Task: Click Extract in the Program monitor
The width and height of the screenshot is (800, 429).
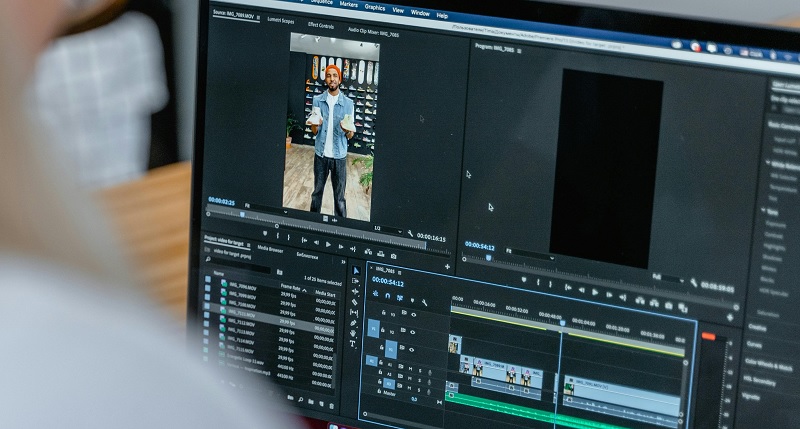Action: coord(654,304)
